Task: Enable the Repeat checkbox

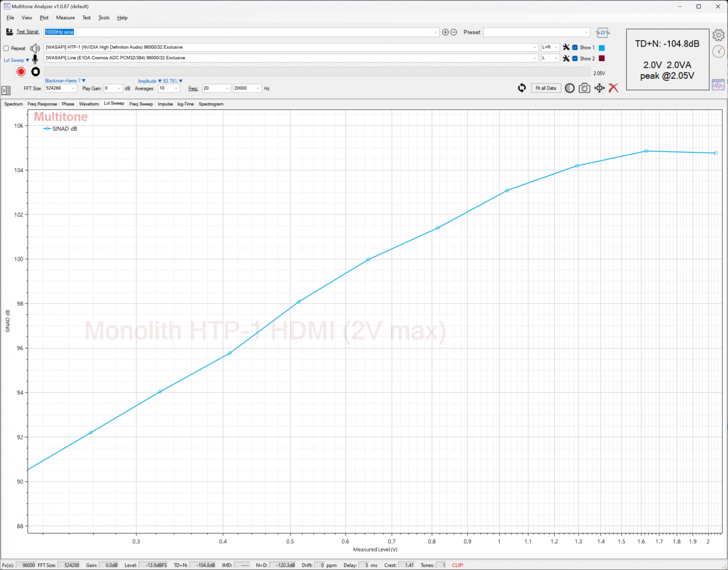Action: tap(6, 49)
